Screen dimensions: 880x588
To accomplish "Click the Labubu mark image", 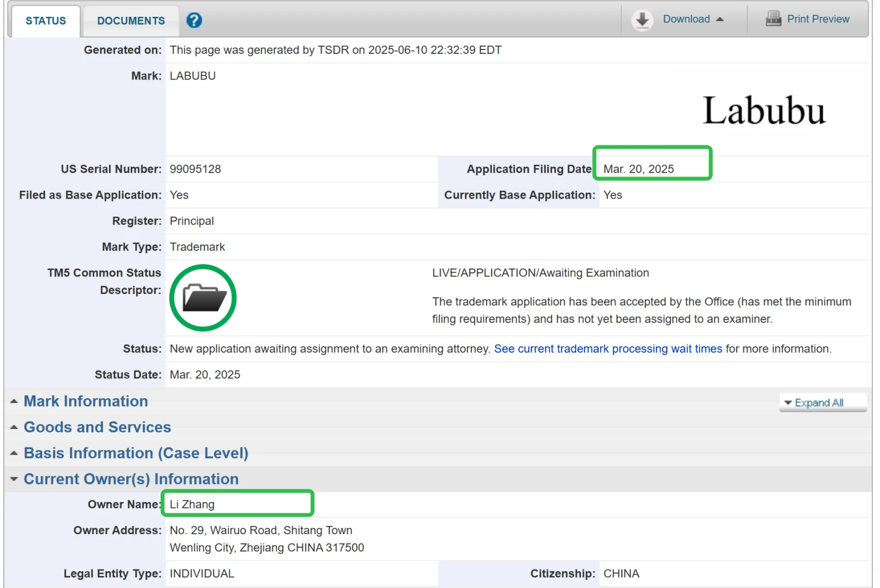I will [764, 111].
